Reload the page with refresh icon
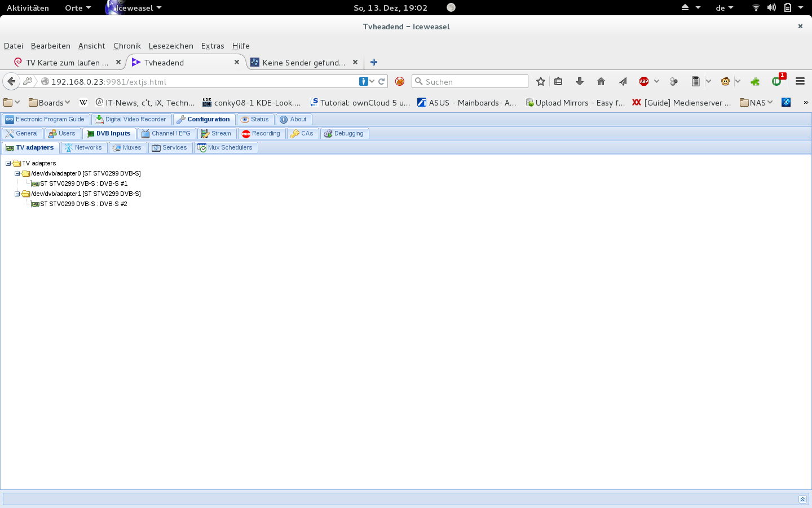The image size is (812, 508). 382,81
